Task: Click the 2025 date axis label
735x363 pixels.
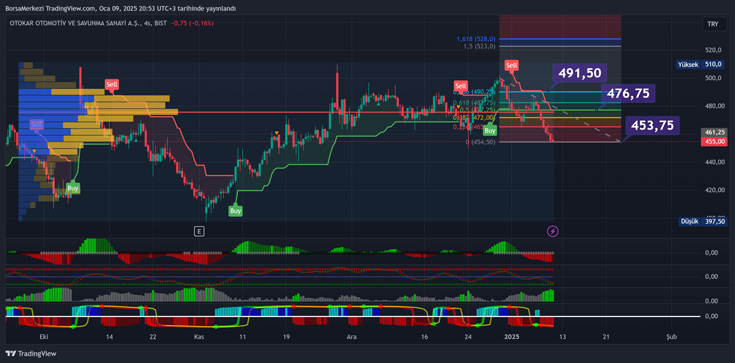Action: point(511,337)
